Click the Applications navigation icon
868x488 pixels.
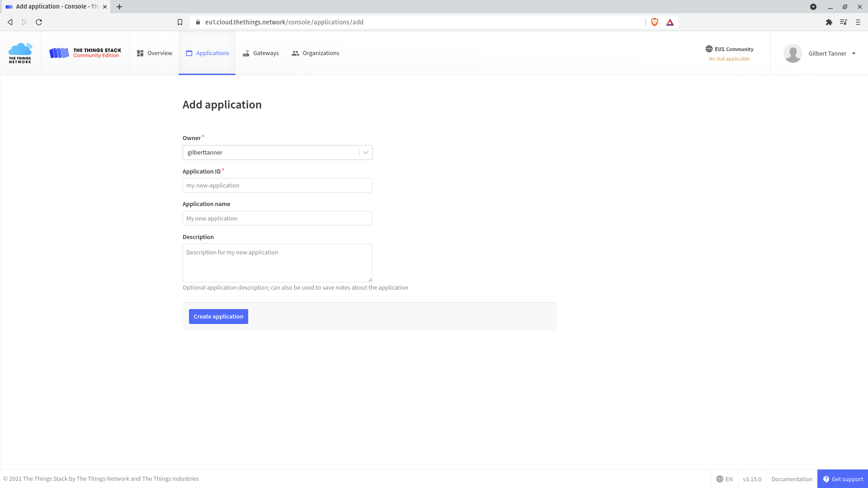point(190,53)
